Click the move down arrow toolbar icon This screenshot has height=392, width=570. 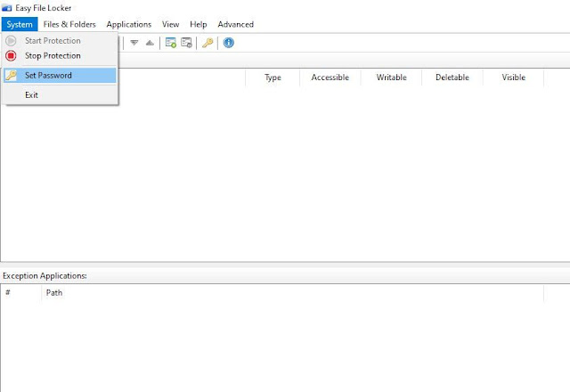tap(134, 43)
